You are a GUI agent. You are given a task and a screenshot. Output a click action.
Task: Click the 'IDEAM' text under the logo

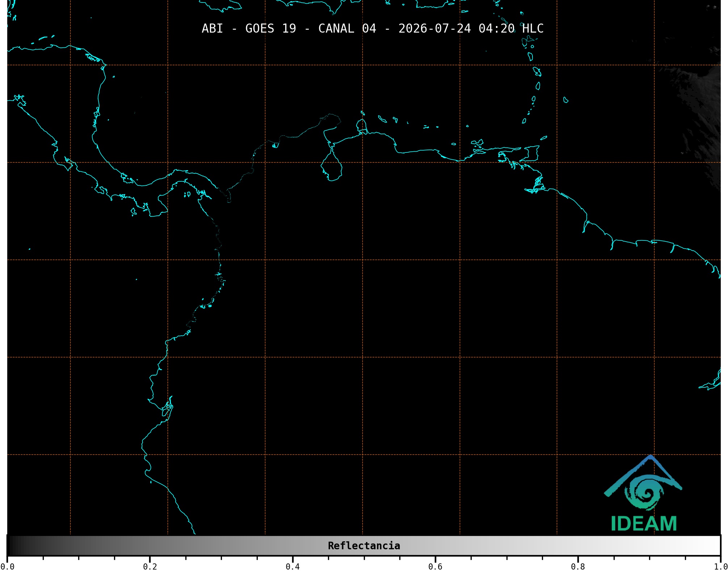pos(644,524)
